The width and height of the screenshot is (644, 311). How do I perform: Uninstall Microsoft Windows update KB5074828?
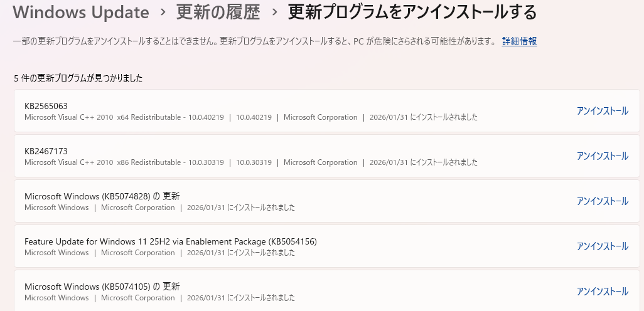602,201
